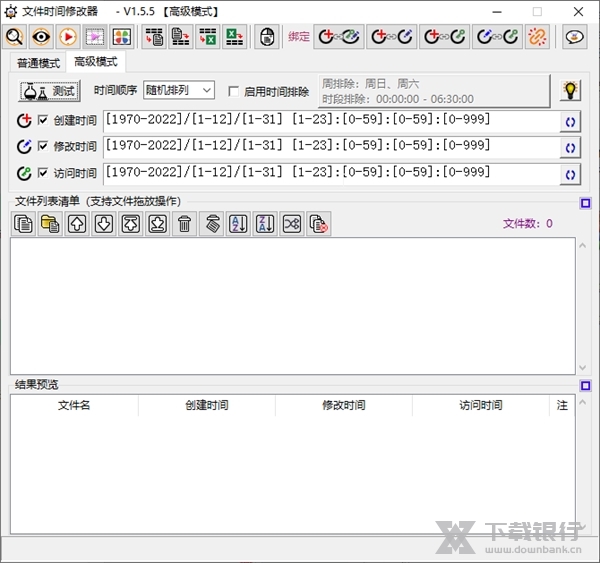Click the exclusion settings box with 周排除 text
600x563 pixels.
tap(434, 91)
